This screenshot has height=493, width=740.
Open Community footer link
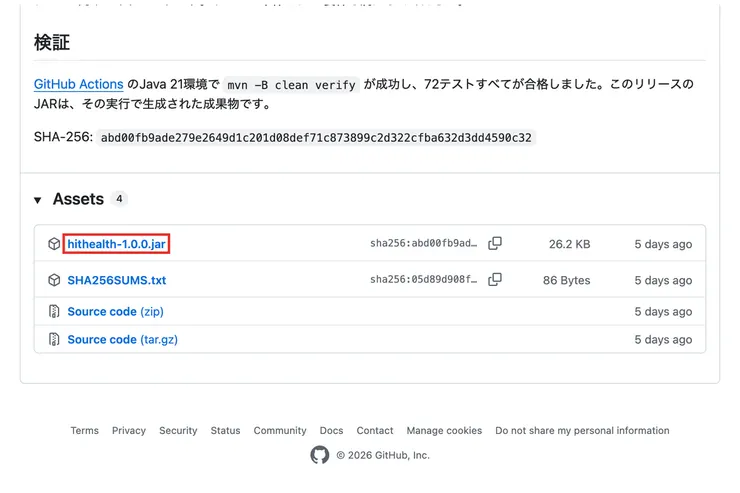pyautogui.click(x=280, y=430)
